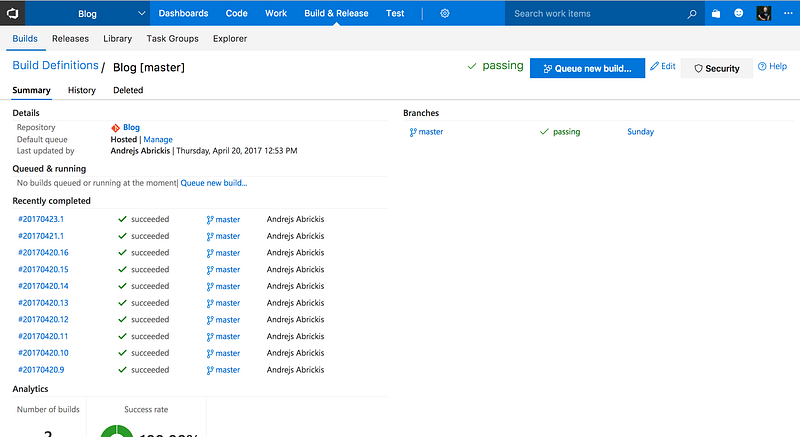The width and height of the screenshot is (800, 437).
Task: Click the Sunday link in Branches
Action: pos(640,132)
